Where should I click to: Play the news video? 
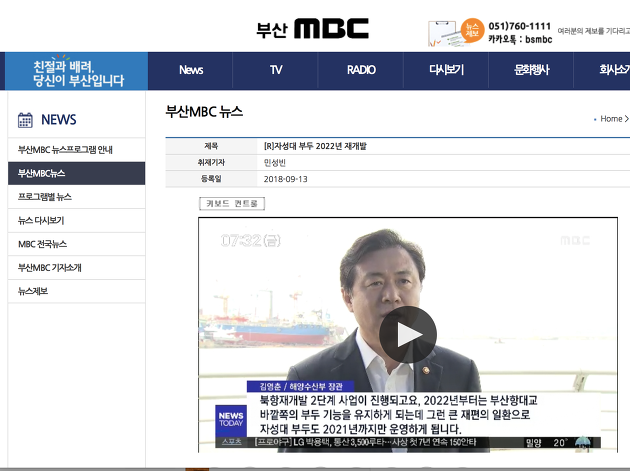pyautogui.click(x=408, y=334)
